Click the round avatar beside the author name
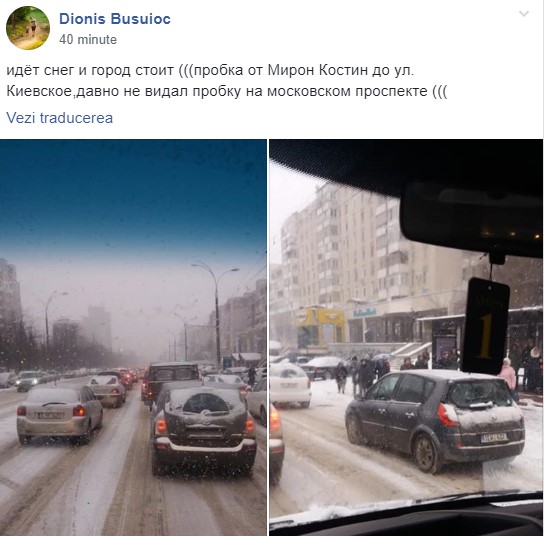 (28, 28)
